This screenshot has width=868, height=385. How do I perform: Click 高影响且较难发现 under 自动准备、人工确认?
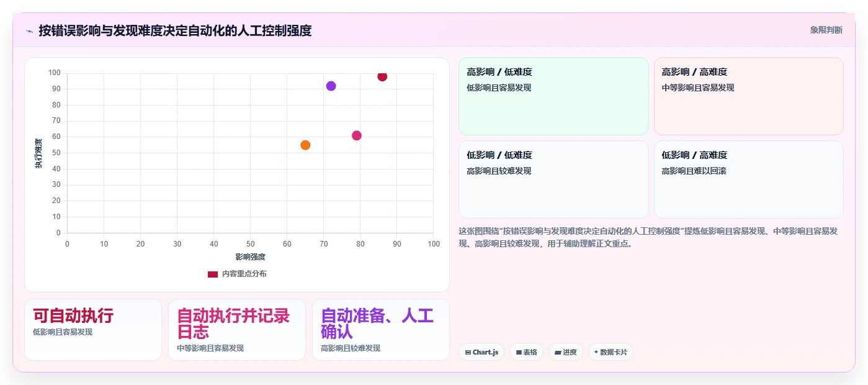click(x=351, y=348)
